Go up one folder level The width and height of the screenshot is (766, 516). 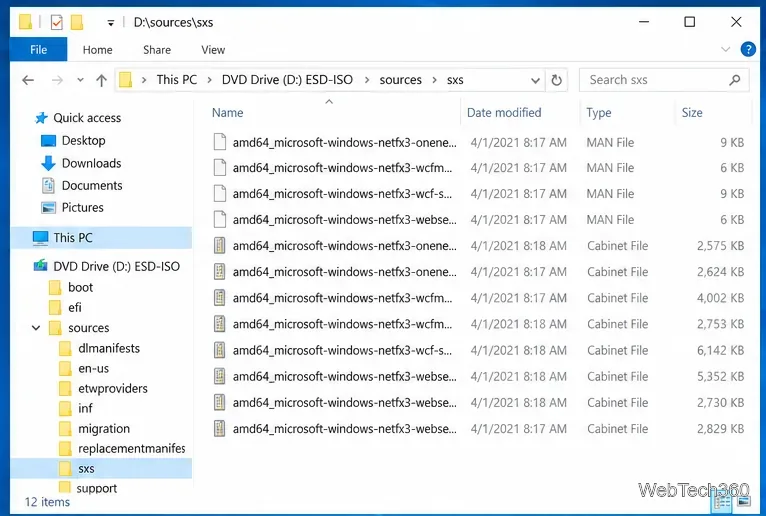[101, 80]
